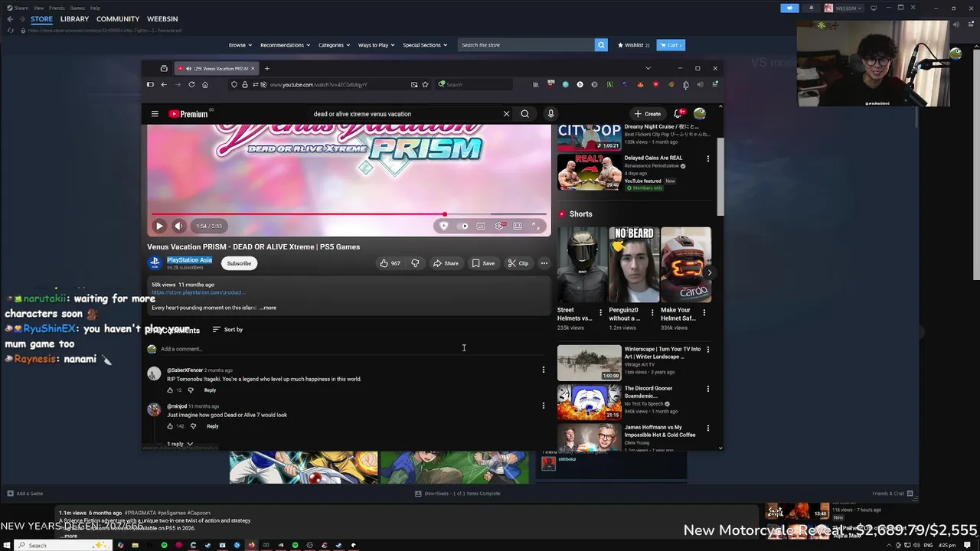Open Windows taskbar Search box
This screenshot has height=551, width=980.
coord(64,545)
